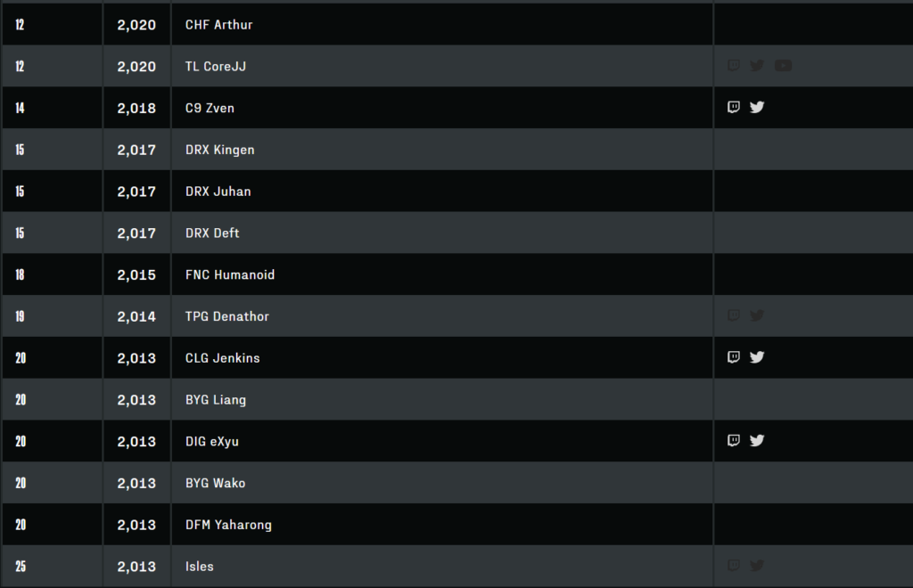Click the BYG Wako row
913x588 pixels.
click(x=456, y=483)
